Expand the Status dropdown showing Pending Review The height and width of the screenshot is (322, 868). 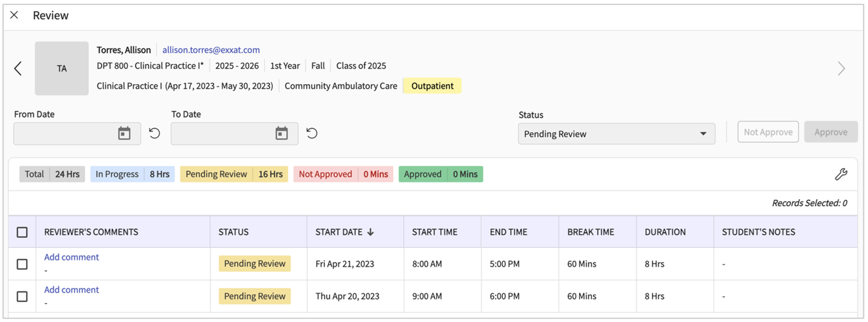click(x=616, y=134)
